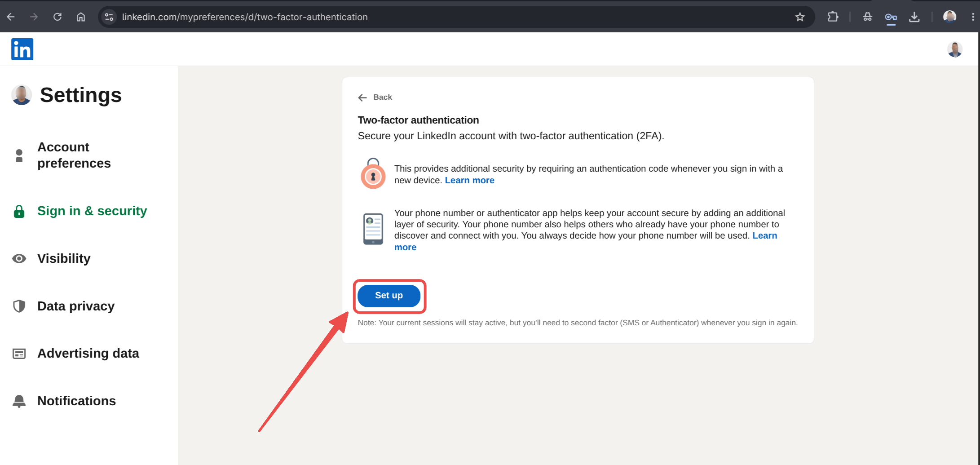Open Account preferences section
The image size is (980, 465).
[x=74, y=155]
